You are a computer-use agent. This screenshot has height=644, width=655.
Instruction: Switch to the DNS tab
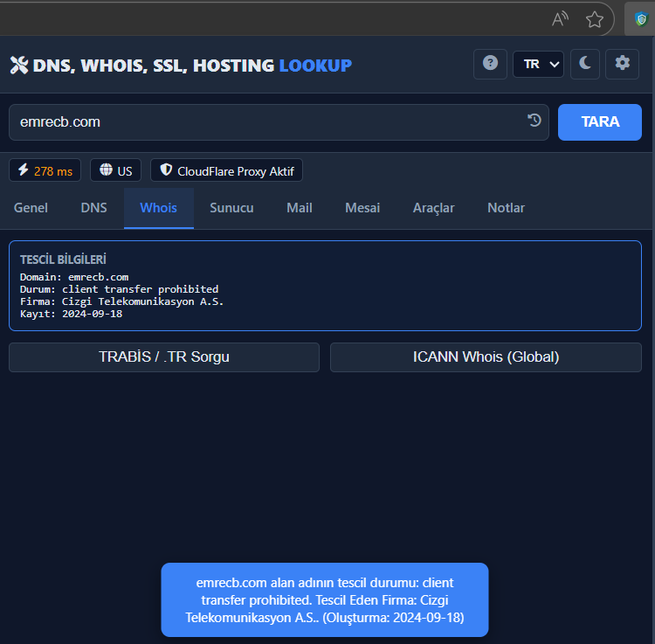click(x=93, y=208)
